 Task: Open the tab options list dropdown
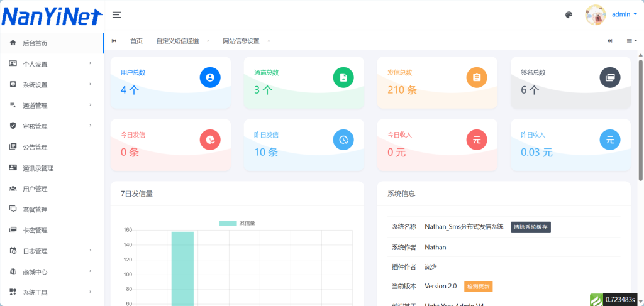pos(631,41)
